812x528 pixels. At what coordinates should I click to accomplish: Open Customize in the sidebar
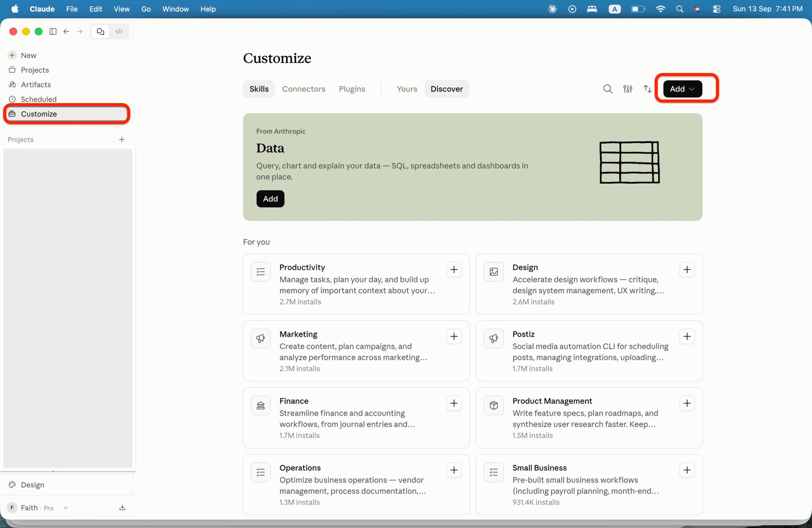click(x=67, y=114)
